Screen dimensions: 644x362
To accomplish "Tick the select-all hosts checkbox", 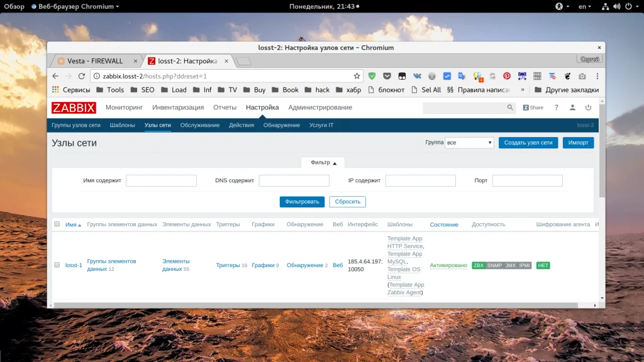I will 57,224.
